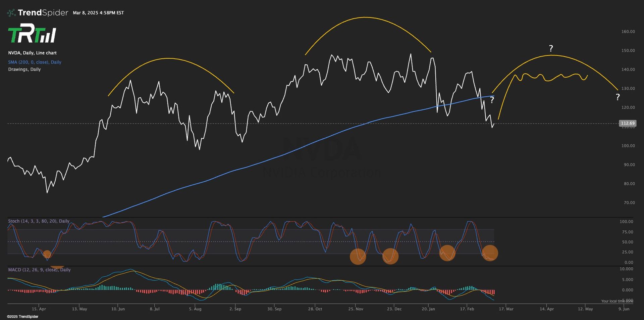
Task: Click the 23. Dec date label
Action: (394, 309)
